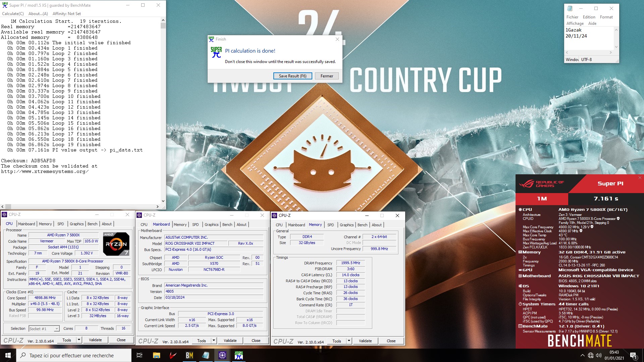Open File Explorer from taskbar
644x362 pixels.
tap(156, 355)
